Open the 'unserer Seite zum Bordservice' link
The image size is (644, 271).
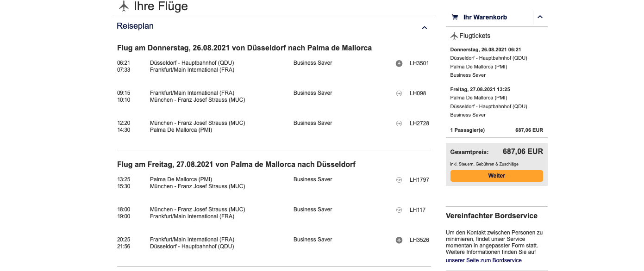point(483,260)
